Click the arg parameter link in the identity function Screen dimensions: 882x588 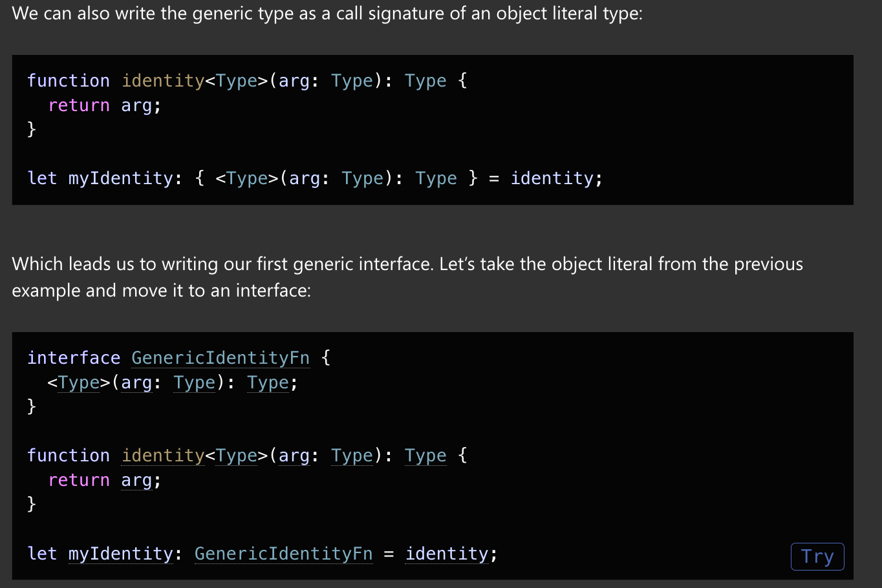(x=294, y=456)
